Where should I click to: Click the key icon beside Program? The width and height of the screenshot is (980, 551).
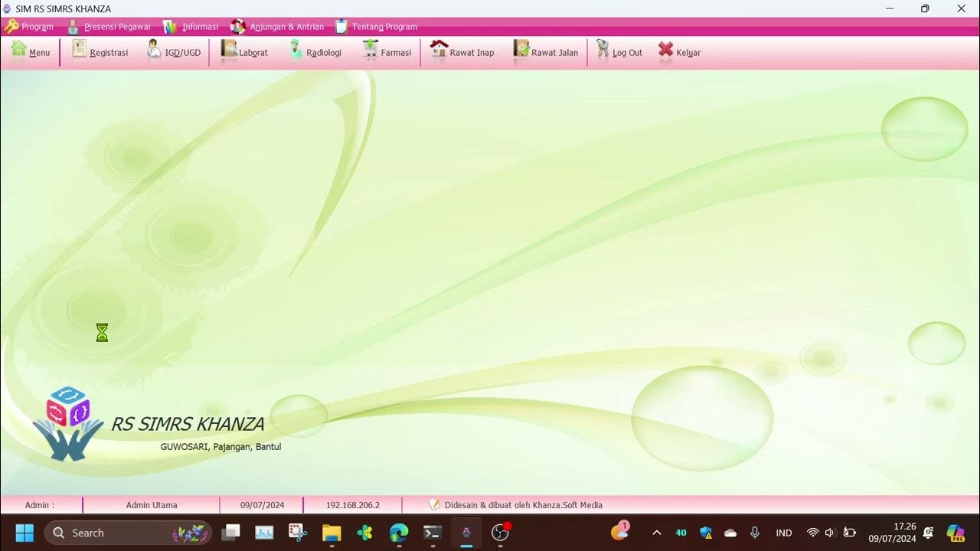pyautogui.click(x=11, y=27)
